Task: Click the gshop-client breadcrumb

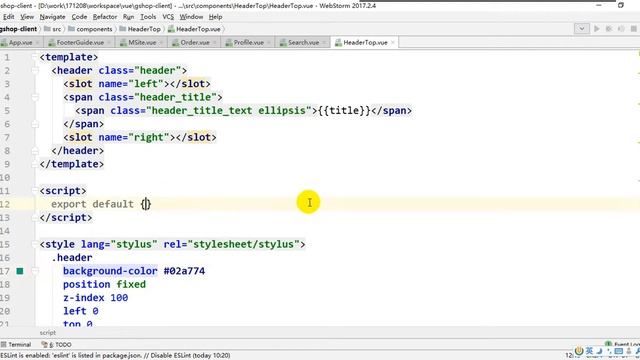Action: (x=18, y=29)
